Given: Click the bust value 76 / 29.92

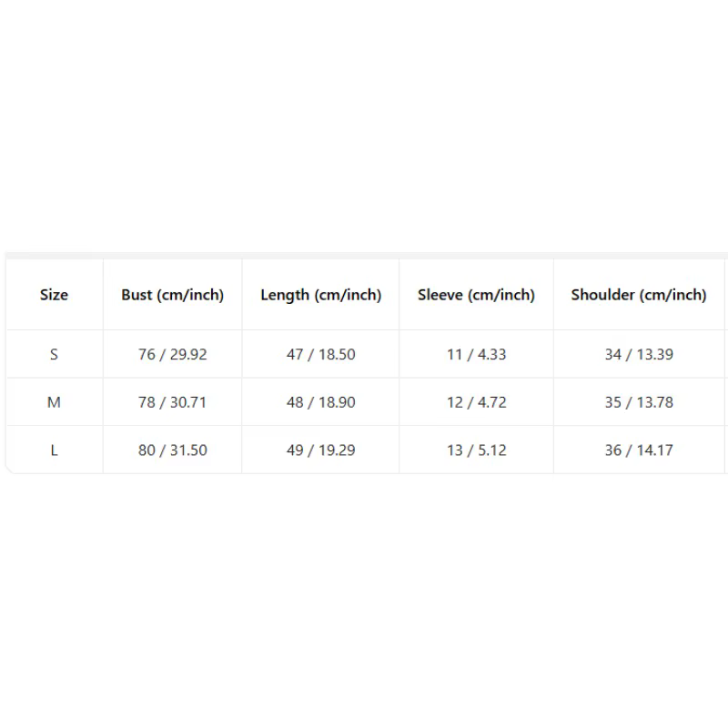Looking at the screenshot, I should pyautogui.click(x=172, y=354).
